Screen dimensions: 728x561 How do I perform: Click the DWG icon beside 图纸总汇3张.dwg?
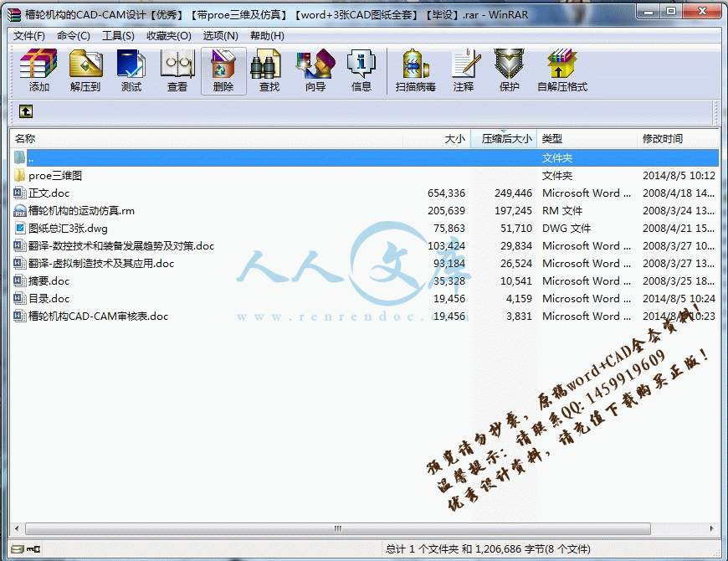point(19,228)
